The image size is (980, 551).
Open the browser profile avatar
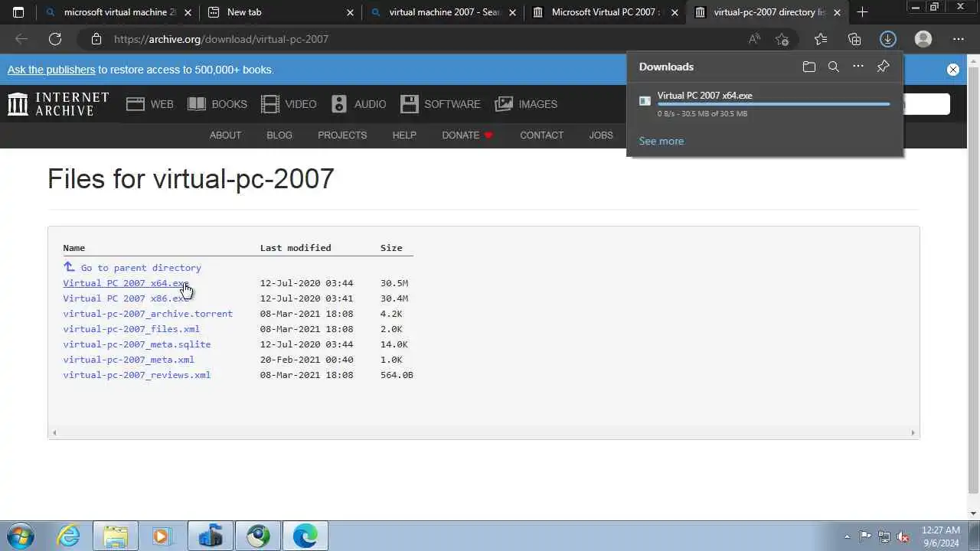tap(923, 39)
